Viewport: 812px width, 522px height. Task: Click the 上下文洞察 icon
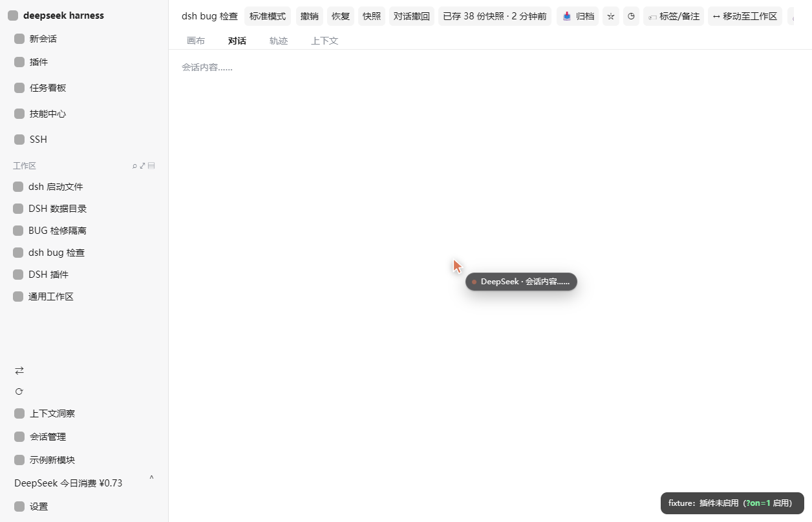(x=19, y=413)
